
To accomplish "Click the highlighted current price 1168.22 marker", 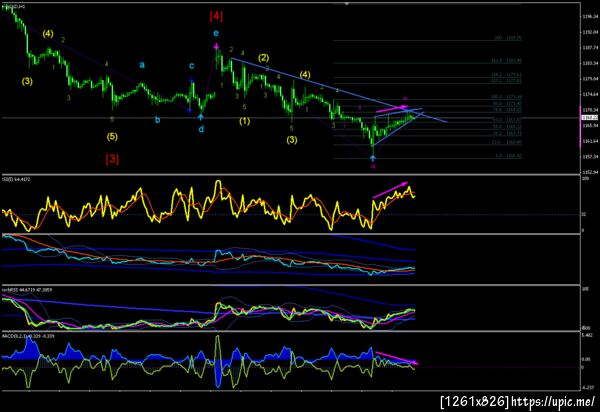I will [x=590, y=118].
